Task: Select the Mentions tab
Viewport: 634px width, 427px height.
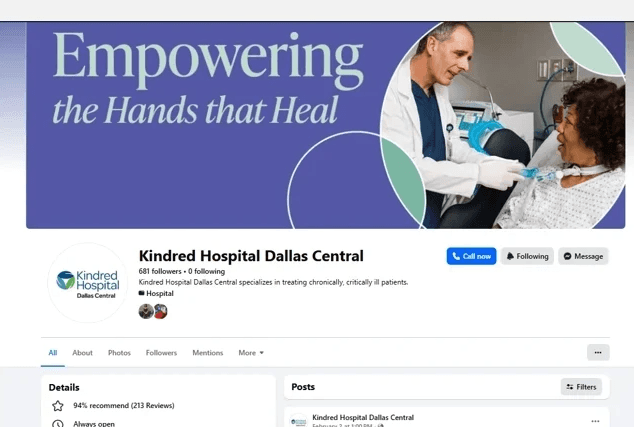Action: point(208,353)
